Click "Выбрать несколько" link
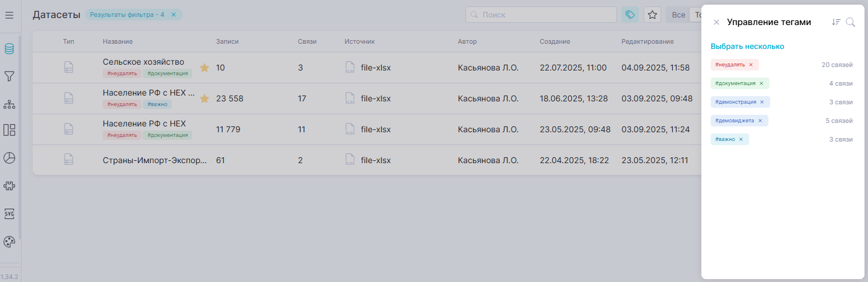Image resolution: width=868 pixels, height=282 pixels. coord(747,46)
